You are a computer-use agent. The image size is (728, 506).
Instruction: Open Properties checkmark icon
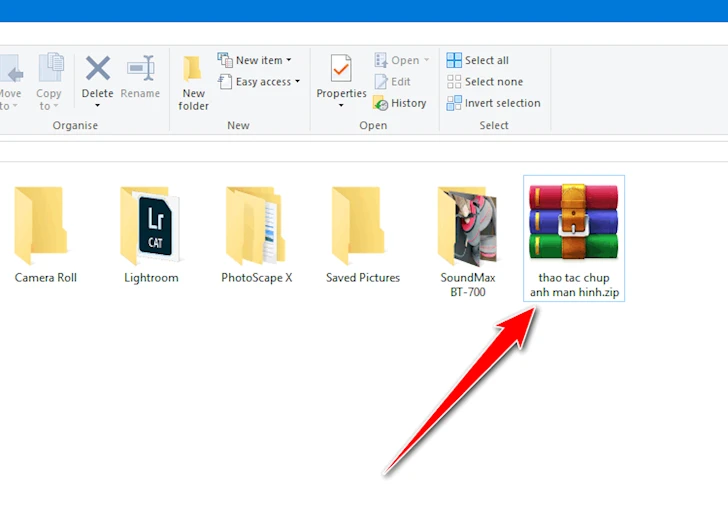tap(341, 68)
